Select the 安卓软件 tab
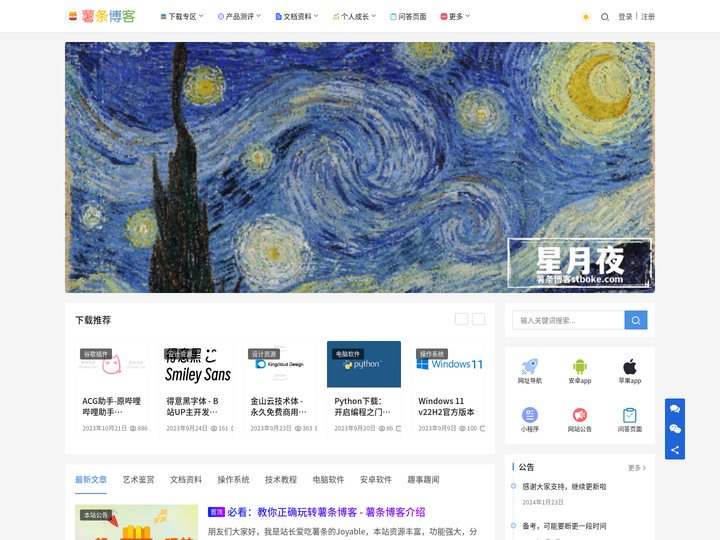This screenshot has width=720, height=540. click(x=376, y=479)
